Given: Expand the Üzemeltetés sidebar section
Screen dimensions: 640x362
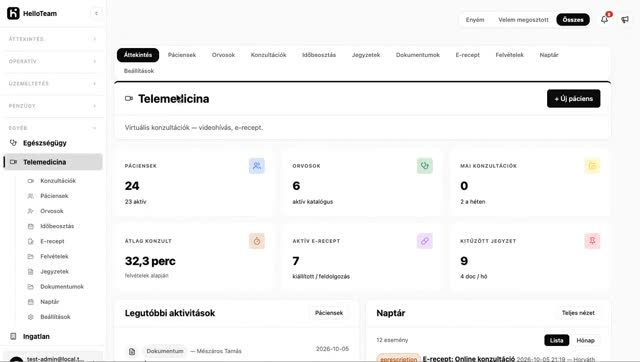Looking at the screenshot, I should point(52,84).
